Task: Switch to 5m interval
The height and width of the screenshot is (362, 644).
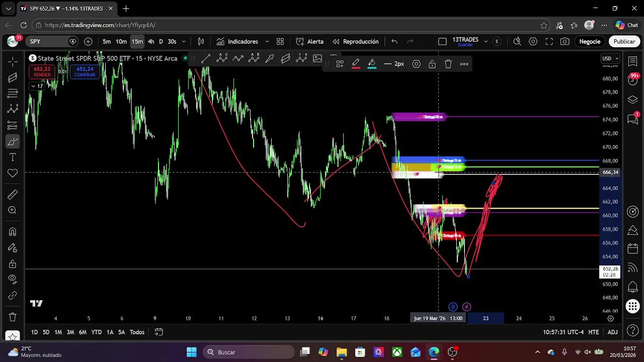Action: coord(107,42)
